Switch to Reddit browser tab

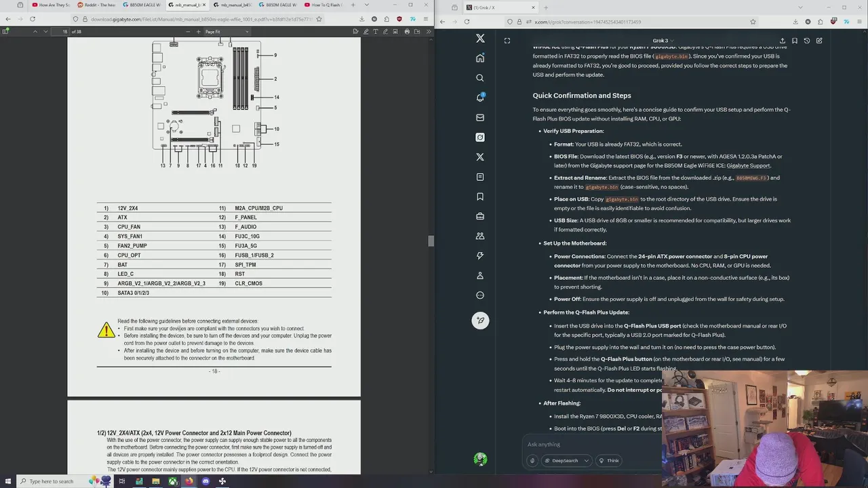click(x=96, y=5)
